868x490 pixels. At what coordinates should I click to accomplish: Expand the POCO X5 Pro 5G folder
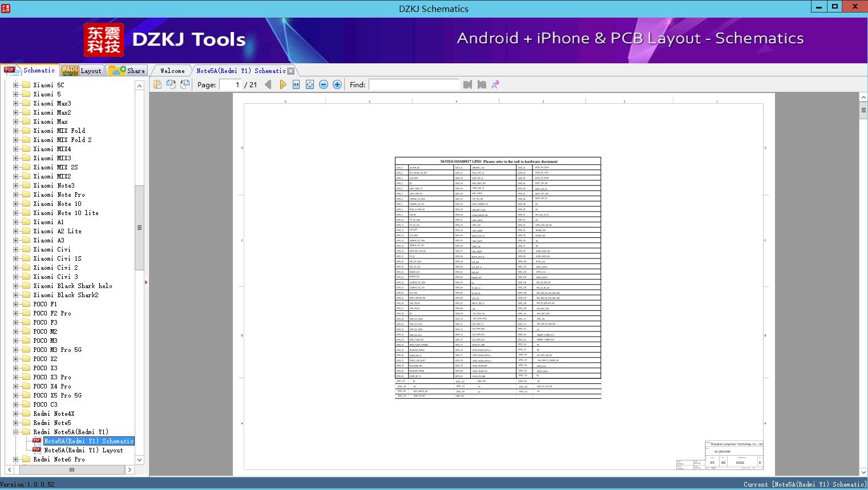point(16,395)
